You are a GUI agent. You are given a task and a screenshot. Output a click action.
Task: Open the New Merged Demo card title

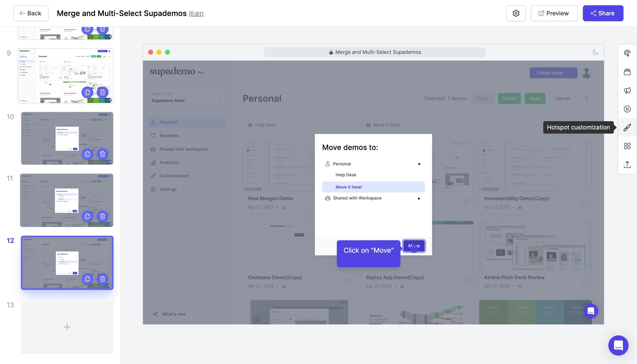pyautogui.click(x=270, y=198)
